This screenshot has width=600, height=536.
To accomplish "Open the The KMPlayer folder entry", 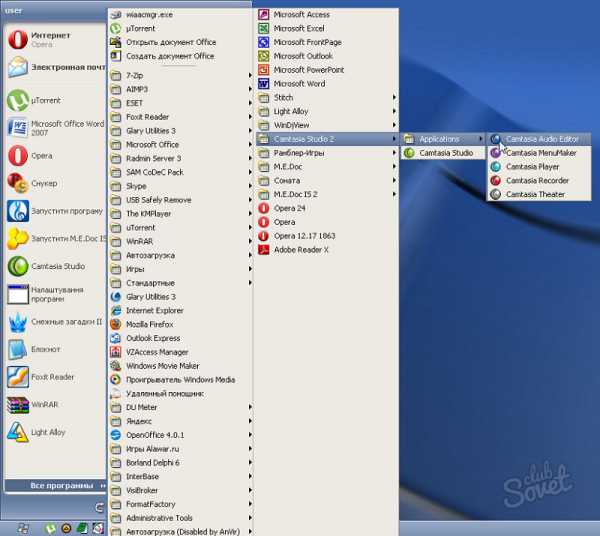I will point(180,213).
